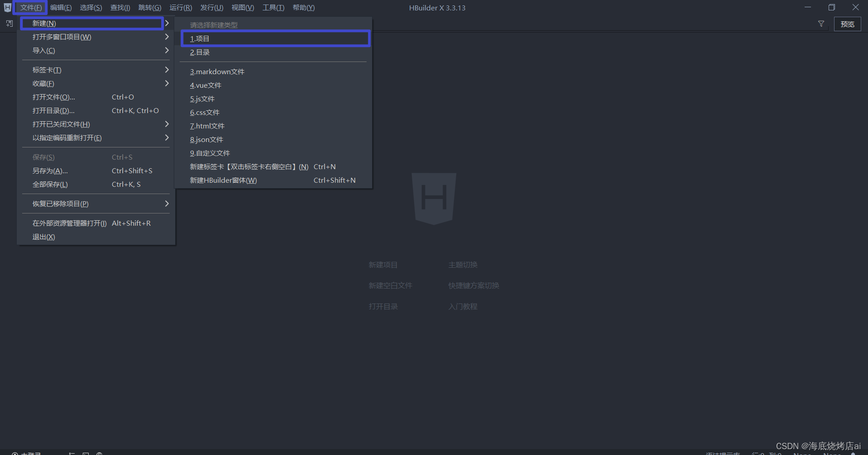Image resolution: width=868 pixels, height=455 pixels.
Task: Choose 9.自定义文件 from the submenu
Action: click(273, 153)
